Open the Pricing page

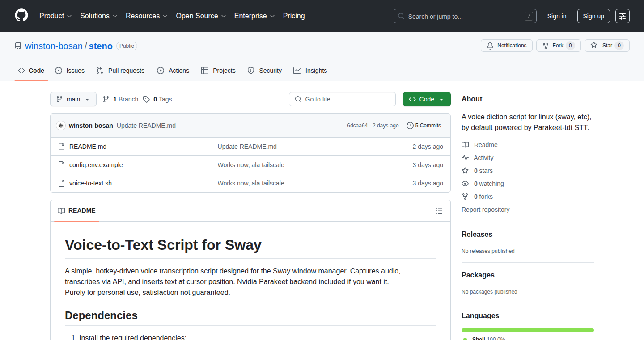tap(294, 16)
